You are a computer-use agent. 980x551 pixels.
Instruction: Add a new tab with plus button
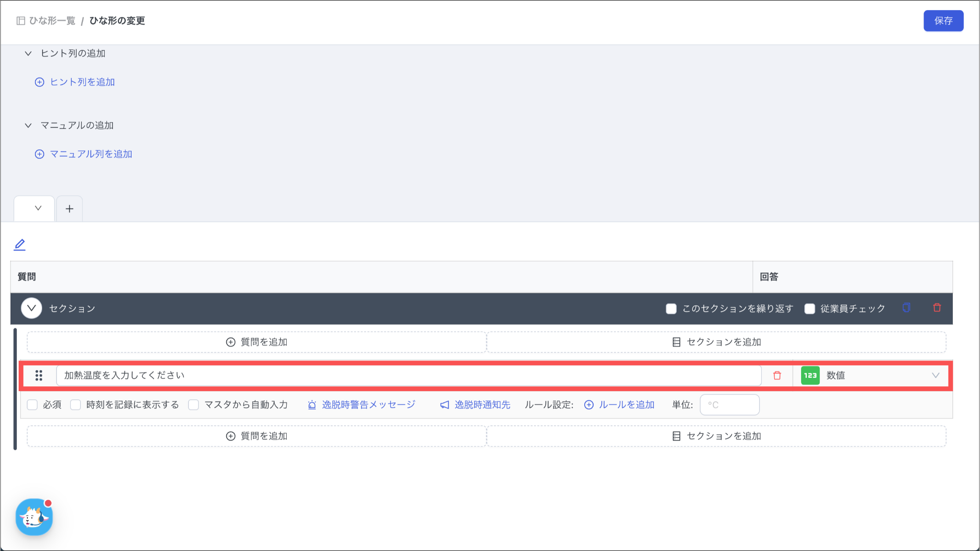pos(69,209)
